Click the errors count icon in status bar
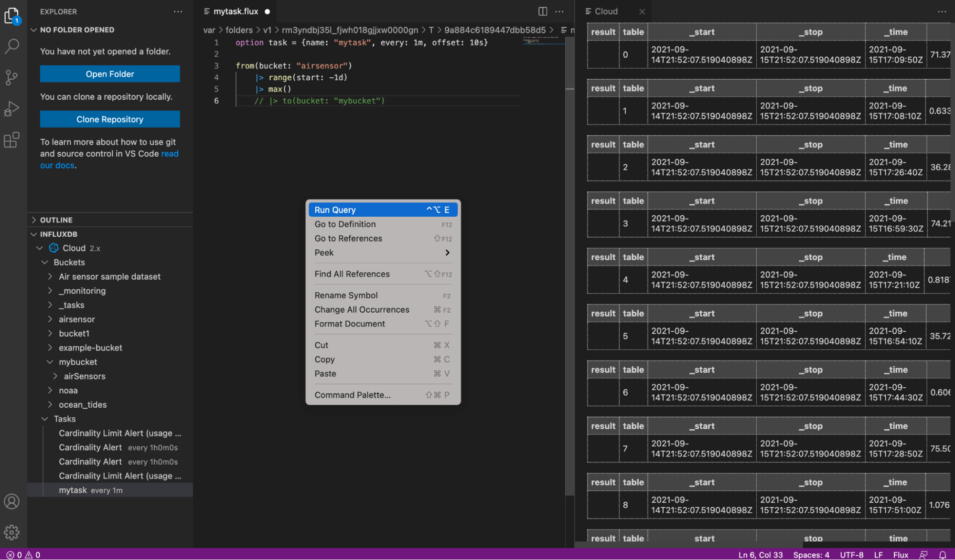 click(x=10, y=555)
